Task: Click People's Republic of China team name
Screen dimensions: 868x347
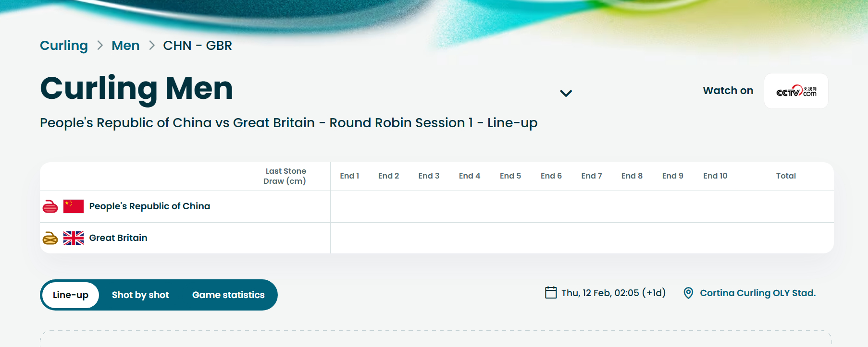Action: click(x=149, y=206)
